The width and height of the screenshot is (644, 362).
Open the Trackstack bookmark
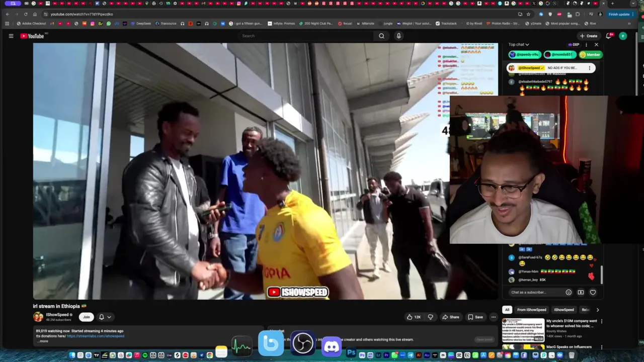point(446,24)
